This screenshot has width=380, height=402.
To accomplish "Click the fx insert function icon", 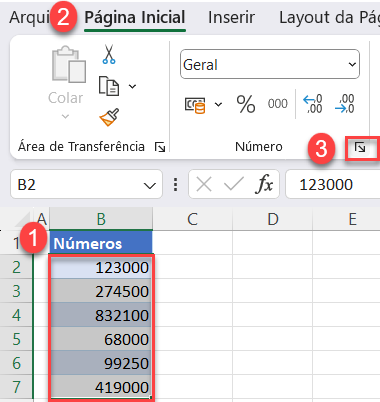I will coord(264,184).
